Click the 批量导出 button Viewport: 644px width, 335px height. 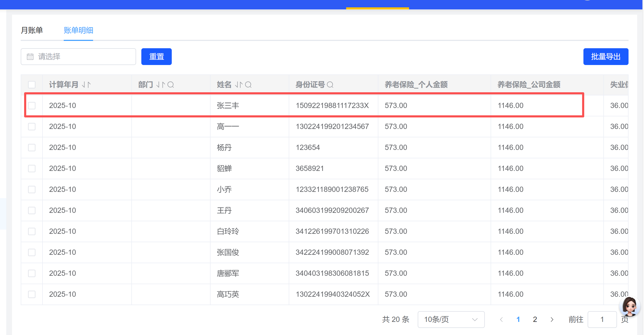605,57
